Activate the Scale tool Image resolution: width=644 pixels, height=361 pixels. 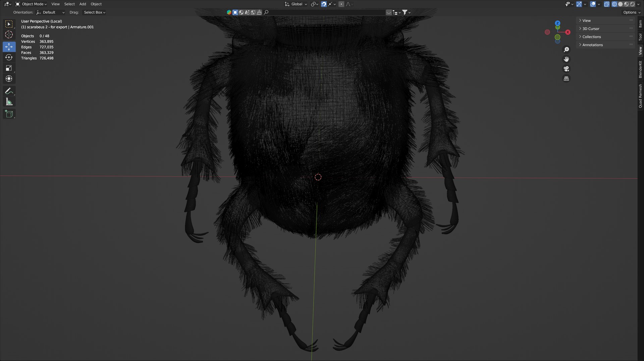[x=9, y=68]
